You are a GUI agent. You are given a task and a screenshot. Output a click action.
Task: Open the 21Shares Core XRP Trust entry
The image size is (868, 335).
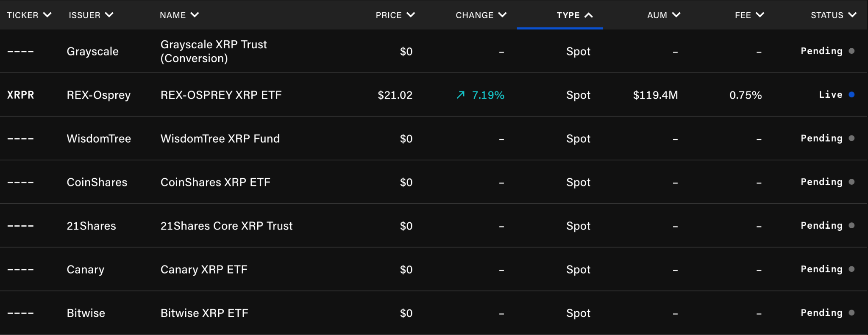[226, 226]
